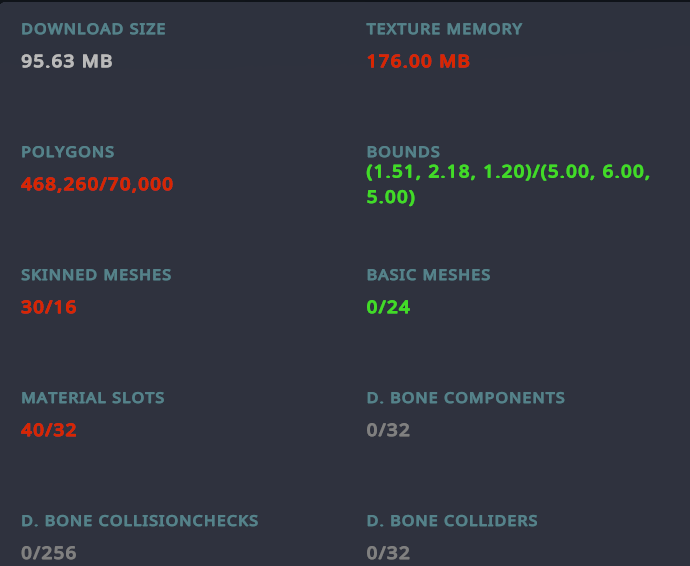Click the Bounds heading
Screen dimensions: 690x566
coord(403,152)
